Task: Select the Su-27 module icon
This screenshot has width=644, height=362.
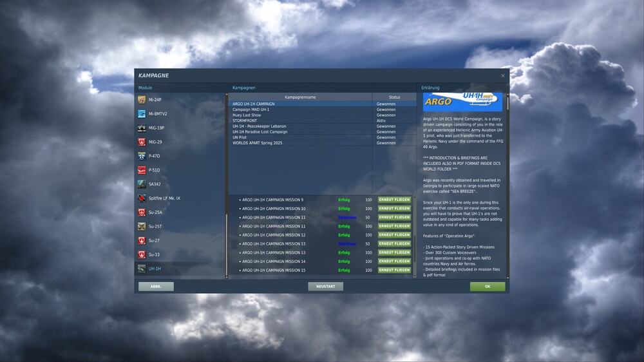Action: 142,240
